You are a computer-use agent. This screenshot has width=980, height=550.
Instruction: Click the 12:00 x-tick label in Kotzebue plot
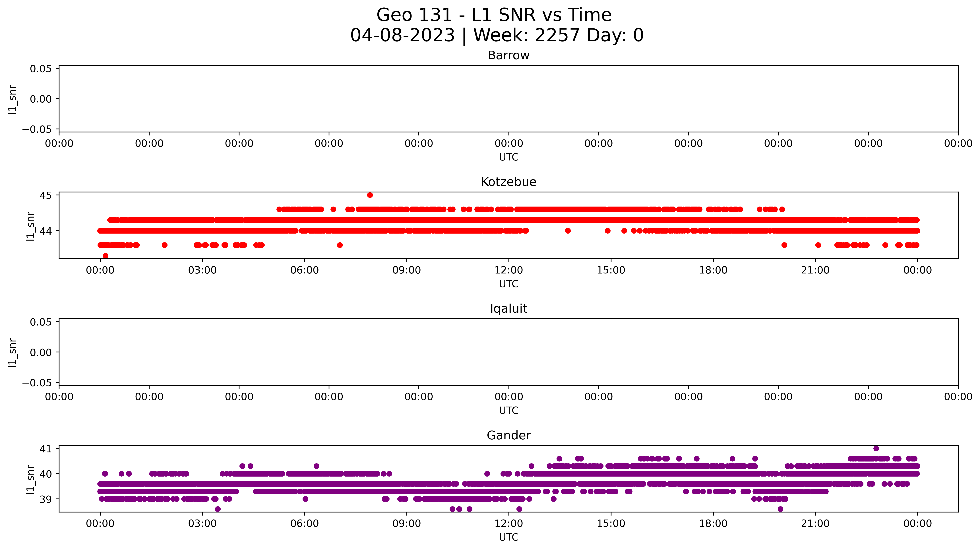tap(509, 270)
